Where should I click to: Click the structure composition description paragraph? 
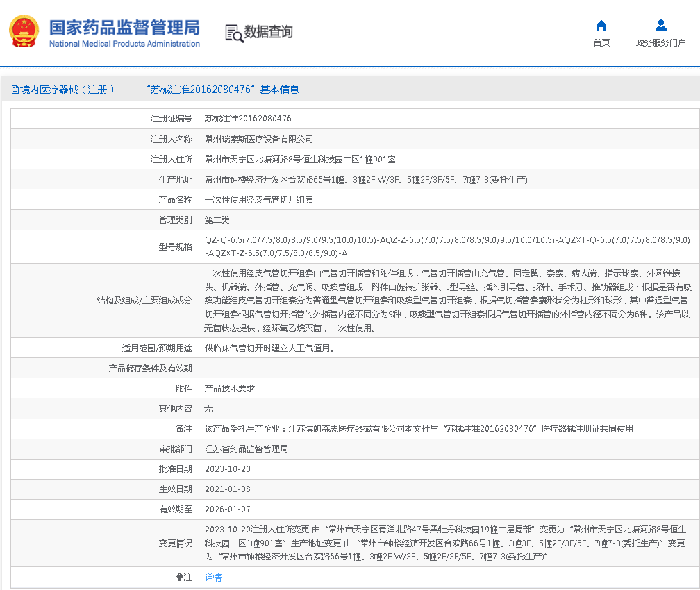(x=448, y=301)
